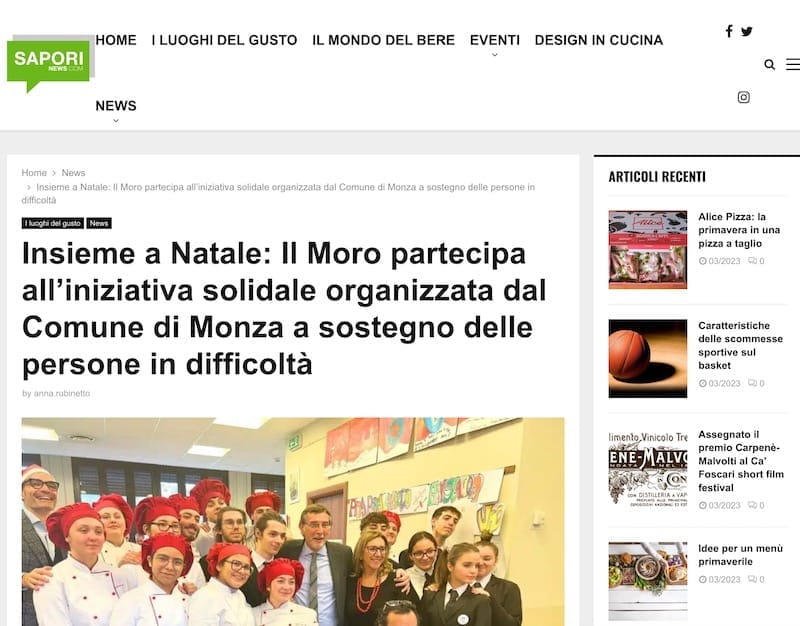Open Carpenè-Malvolti premio article link
The width and height of the screenshot is (800, 626).
click(740, 461)
